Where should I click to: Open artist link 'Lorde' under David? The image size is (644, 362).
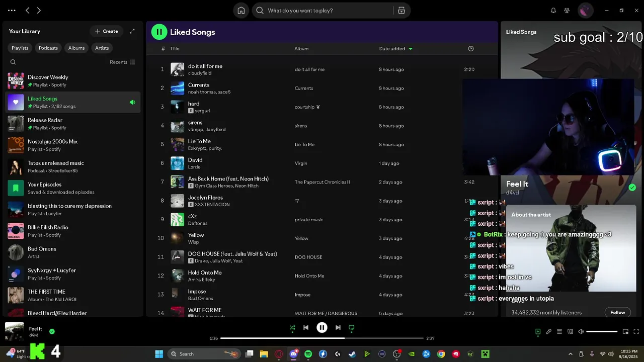click(194, 167)
